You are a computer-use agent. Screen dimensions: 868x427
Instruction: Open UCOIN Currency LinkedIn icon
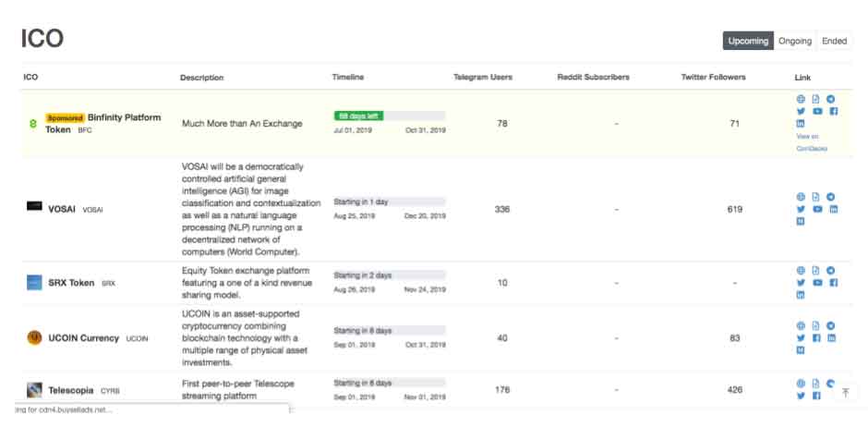pos(831,338)
